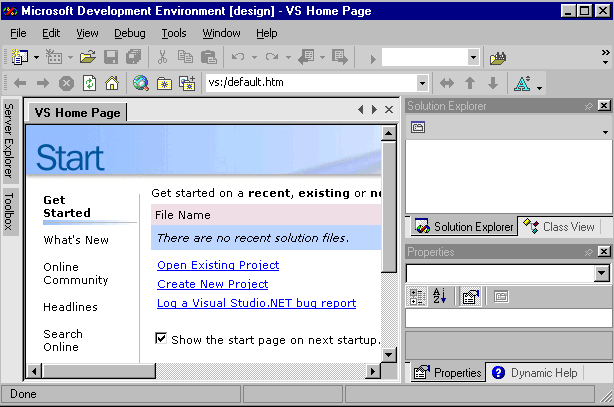
Task: Toggle auto-hide pin on Solution Explorer
Action: [x=588, y=106]
